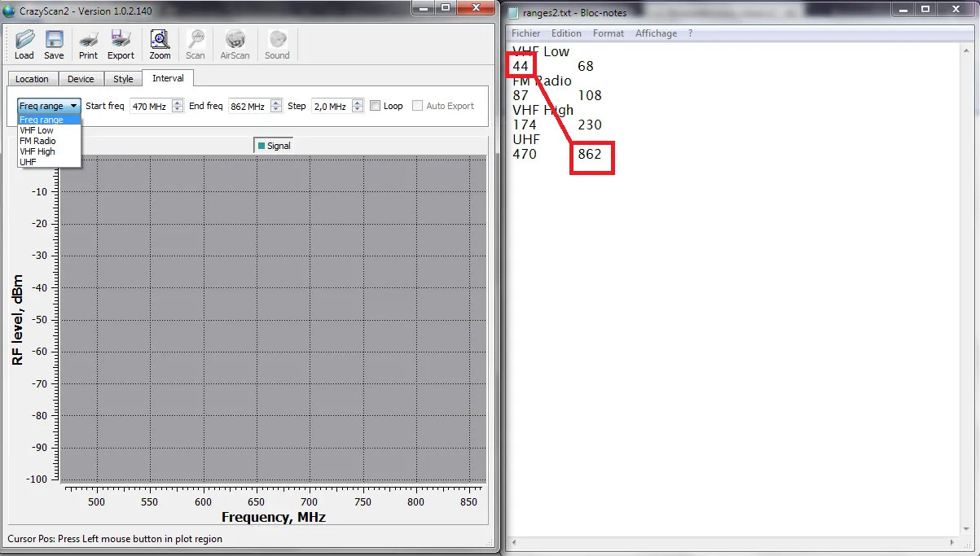Click the Load toolbar icon
980x556 pixels.
coord(24,44)
